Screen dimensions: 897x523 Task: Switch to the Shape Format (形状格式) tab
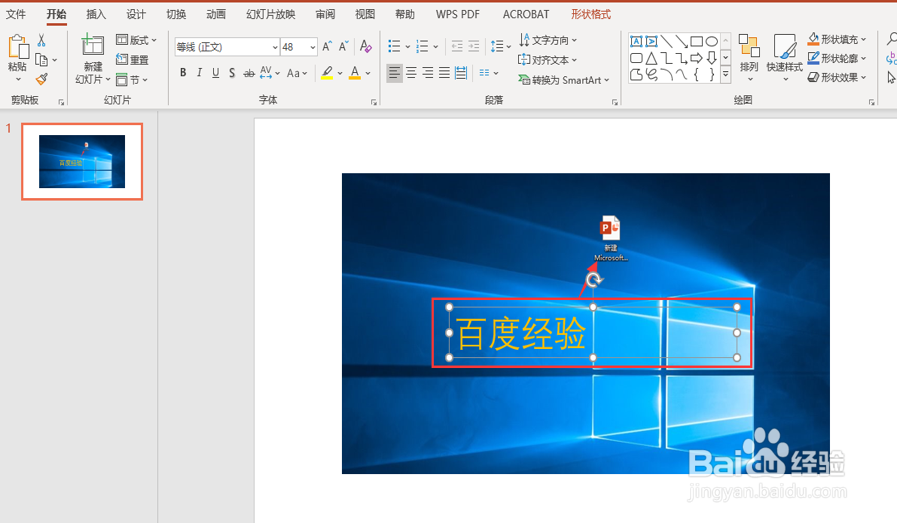pyautogui.click(x=591, y=14)
